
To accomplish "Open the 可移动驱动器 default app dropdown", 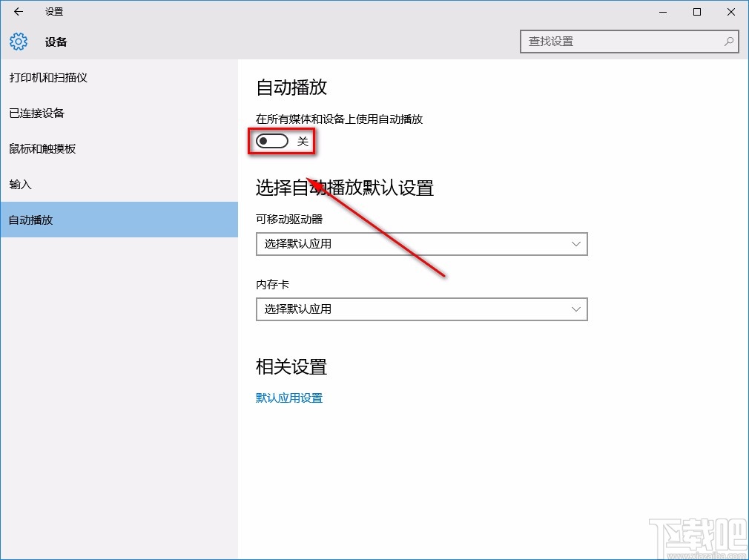I will click(421, 244).
